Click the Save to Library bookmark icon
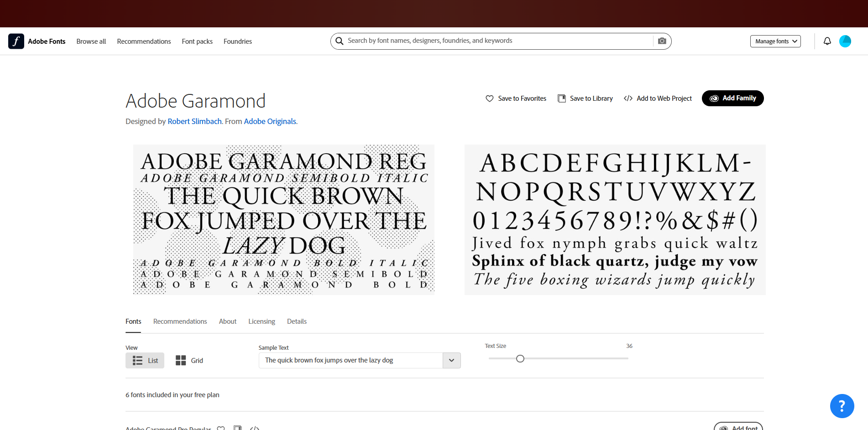Image resolution: width=868 pixels, height=430 pixels. click(561, 98)
